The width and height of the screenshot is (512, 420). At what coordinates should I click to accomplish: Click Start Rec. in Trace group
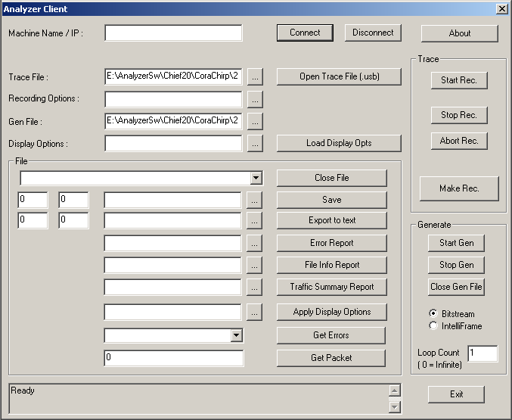459,80
